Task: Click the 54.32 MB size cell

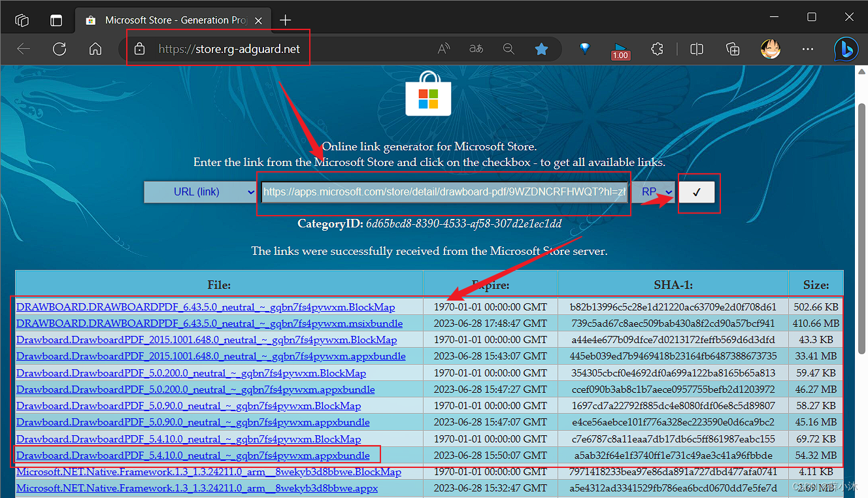Action: pos(815,456)
